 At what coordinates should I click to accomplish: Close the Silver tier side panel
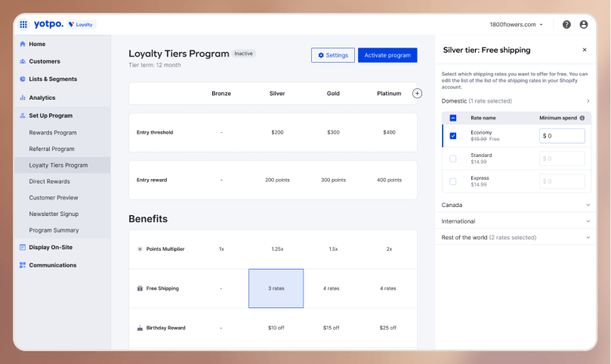pyautogui.click(x=584, y=50)
